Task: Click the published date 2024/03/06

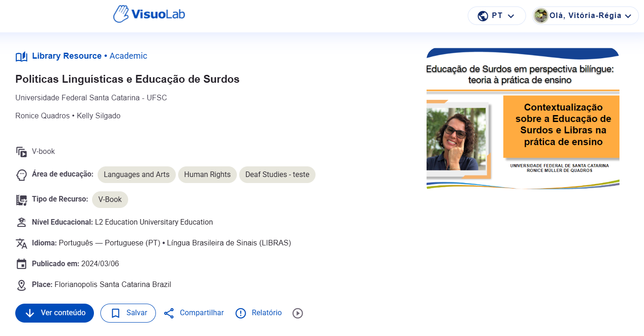Action: pos(100,264)
